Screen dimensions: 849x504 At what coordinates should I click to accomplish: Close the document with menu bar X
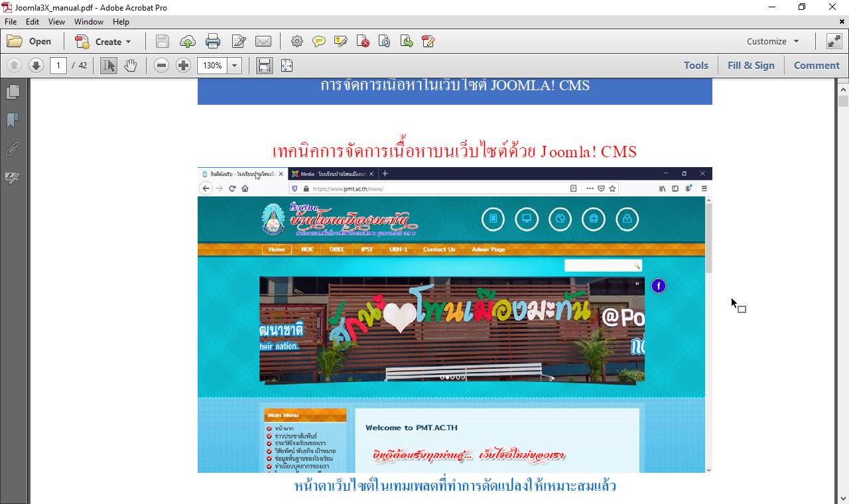(x=842, y=22)
